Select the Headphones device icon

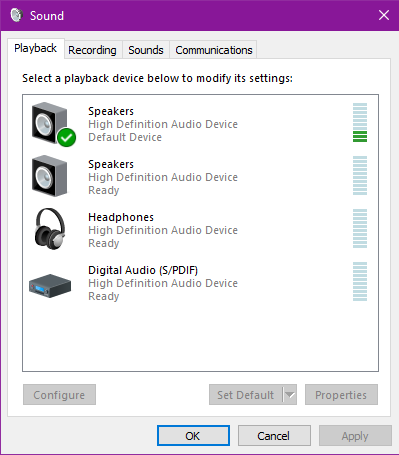(x=50, y=229)
